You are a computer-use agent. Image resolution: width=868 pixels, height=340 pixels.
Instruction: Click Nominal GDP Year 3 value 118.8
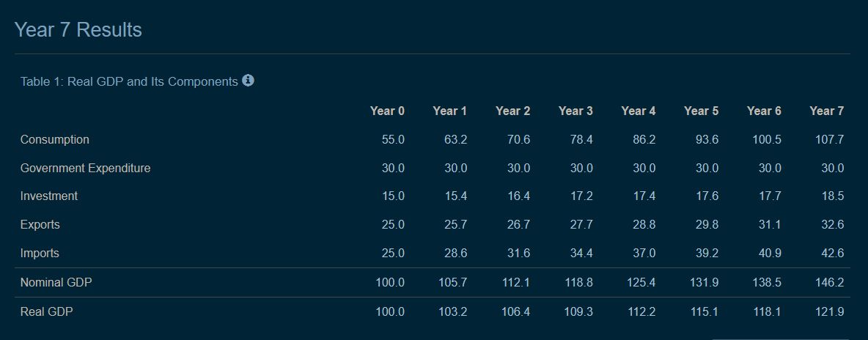click(578, 282)
